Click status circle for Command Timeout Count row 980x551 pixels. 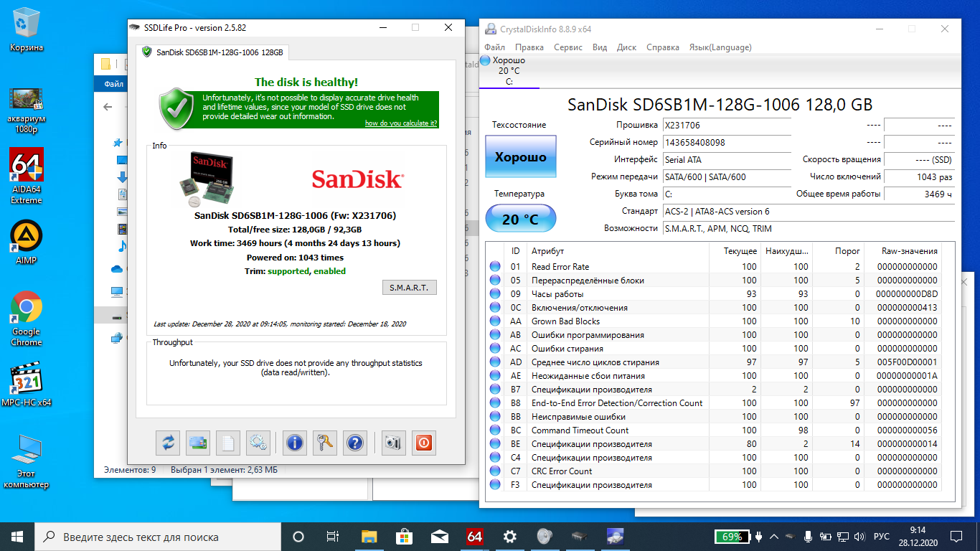(x=495, y=430)
